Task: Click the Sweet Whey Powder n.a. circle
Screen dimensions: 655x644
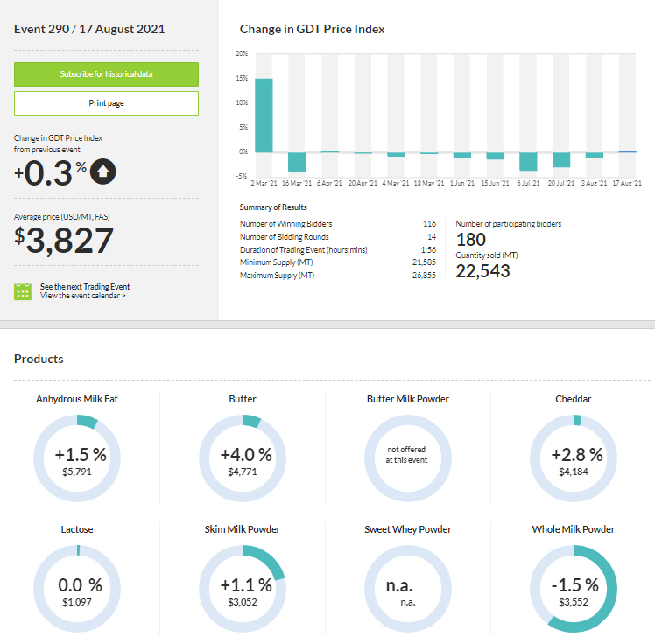Action: click(407, 589)
